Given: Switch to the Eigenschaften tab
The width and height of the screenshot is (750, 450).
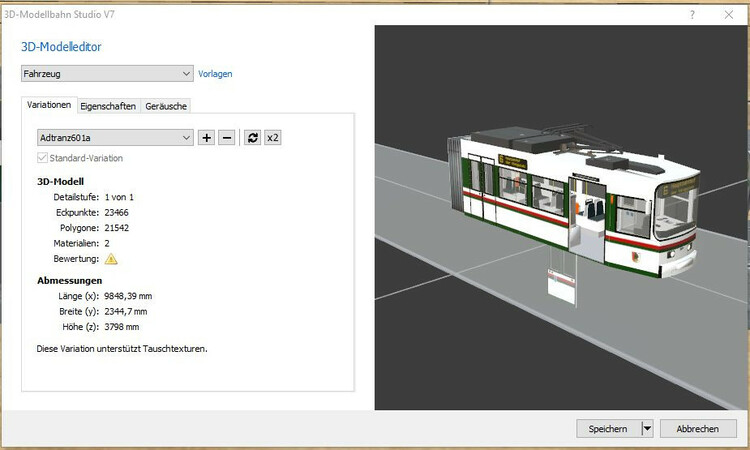Looking at the screenshot, I should tap(109, 106).
